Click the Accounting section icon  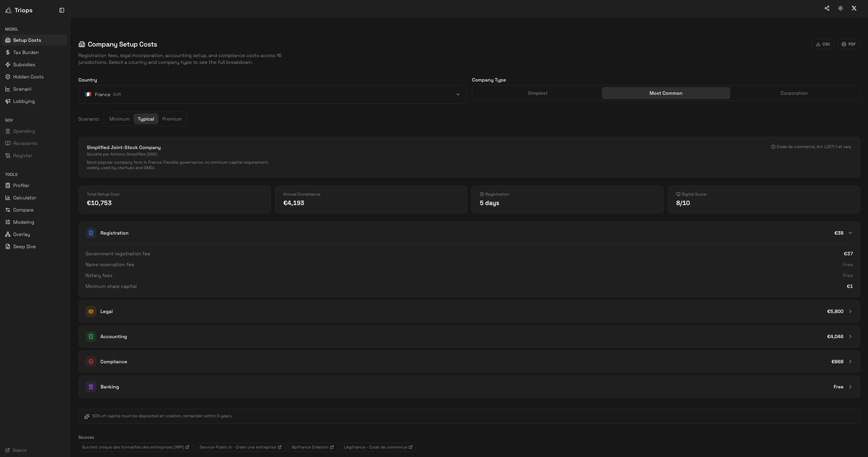click(91, 337)
